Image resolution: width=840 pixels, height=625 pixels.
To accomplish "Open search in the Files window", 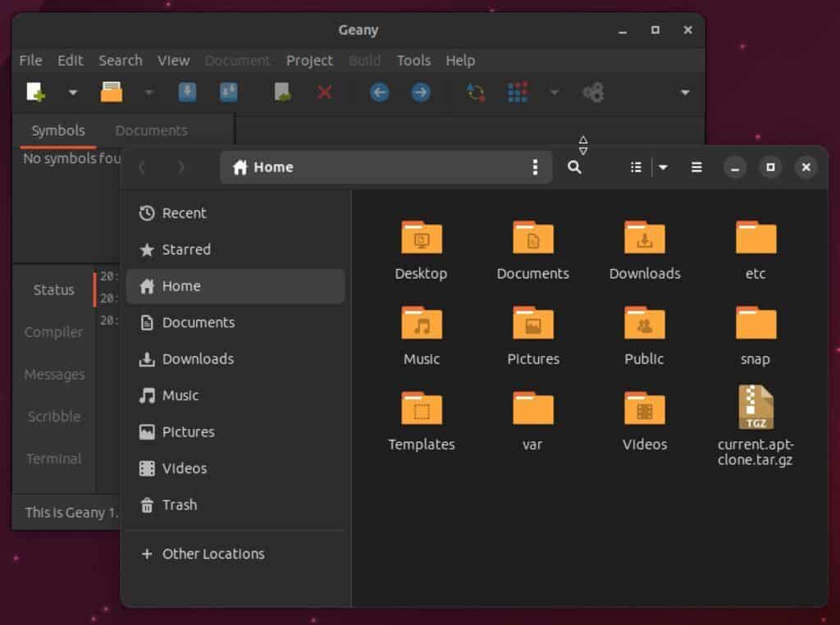I will click(574, 167).
